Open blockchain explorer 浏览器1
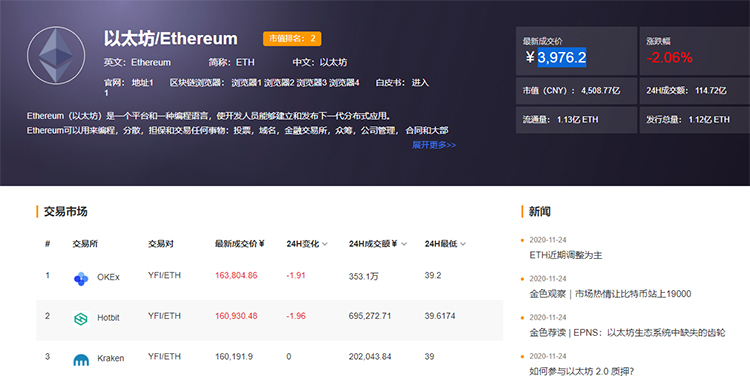750x380 pixels. tap(246, 83)
